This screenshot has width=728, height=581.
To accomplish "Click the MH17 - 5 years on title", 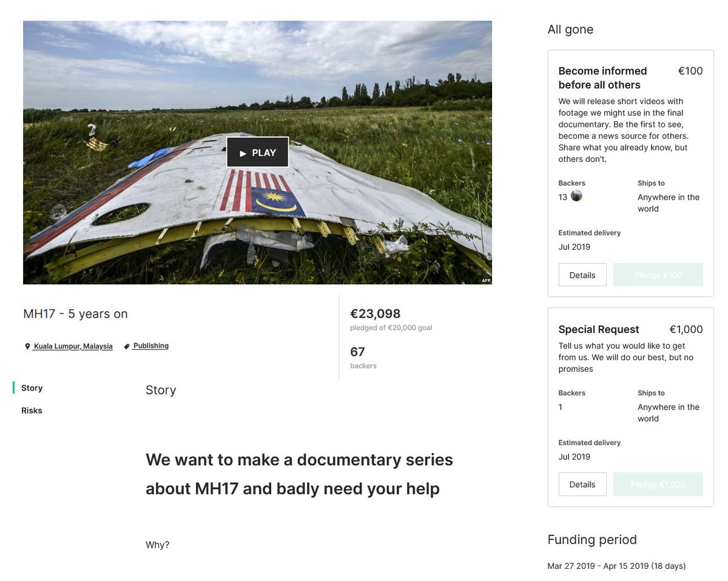I will 75,314.
